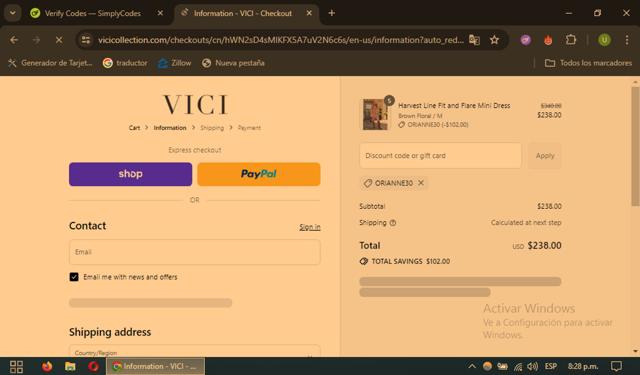640x375 pixels.
Task: Open Todos los marcadores folder
Action: pos(588,63)
